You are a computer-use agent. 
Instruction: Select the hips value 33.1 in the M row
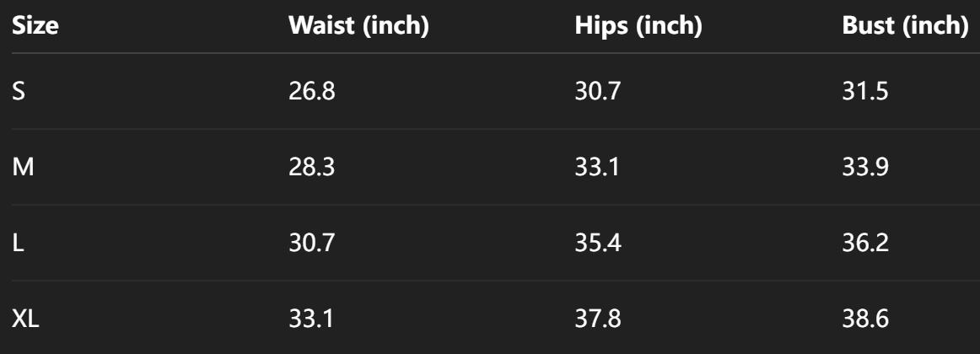[x=597, y=166]
